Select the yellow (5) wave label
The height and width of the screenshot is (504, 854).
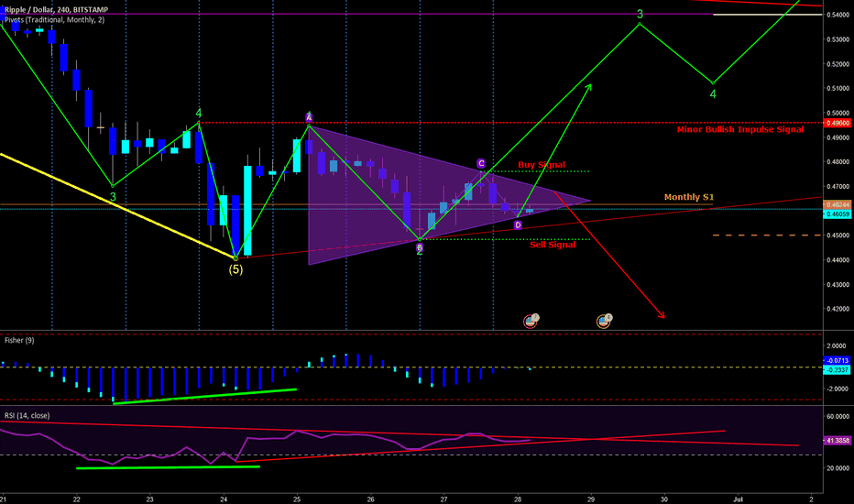[x=235, y=269]
